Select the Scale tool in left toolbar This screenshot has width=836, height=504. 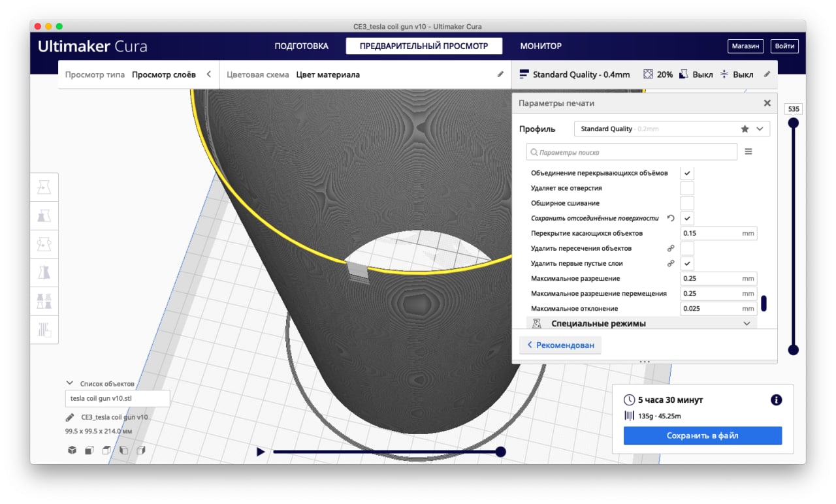(x=44, y=215)
